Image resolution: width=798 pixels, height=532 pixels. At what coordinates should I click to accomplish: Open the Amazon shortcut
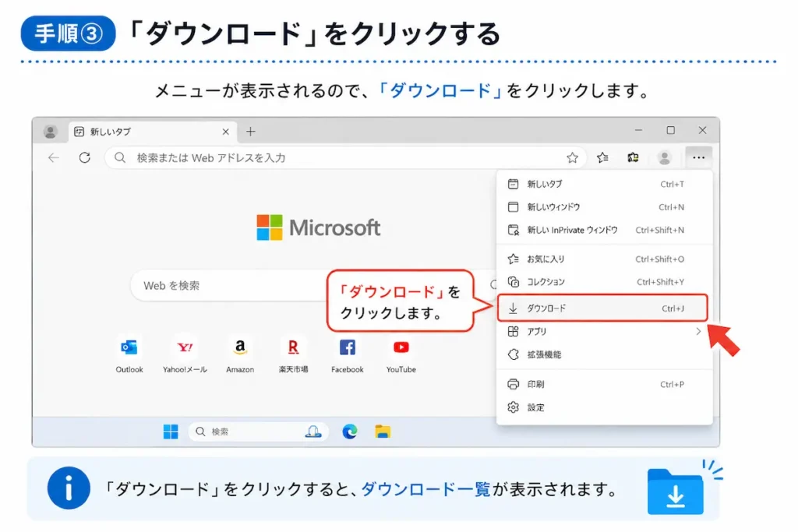pyautogui.click(x=240, y=355)
